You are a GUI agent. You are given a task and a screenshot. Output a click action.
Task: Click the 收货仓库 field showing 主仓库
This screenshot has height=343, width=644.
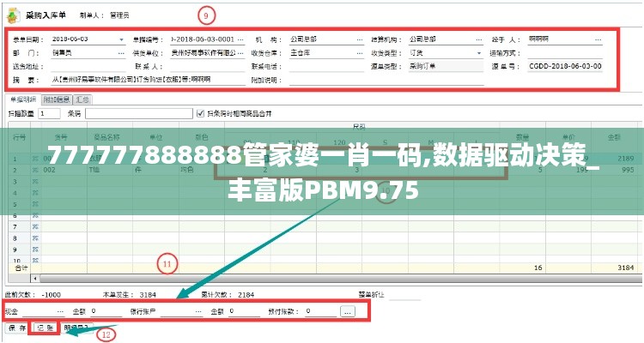(322, 53)
